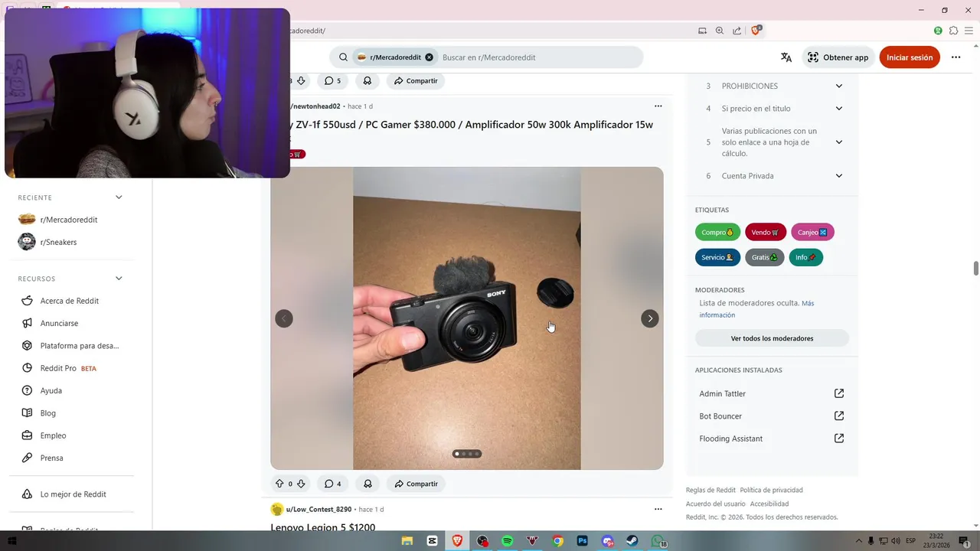This screenshot has height=551, width=980.
Task: Open the Brave hamburger menu
Action: click(970, 31)
